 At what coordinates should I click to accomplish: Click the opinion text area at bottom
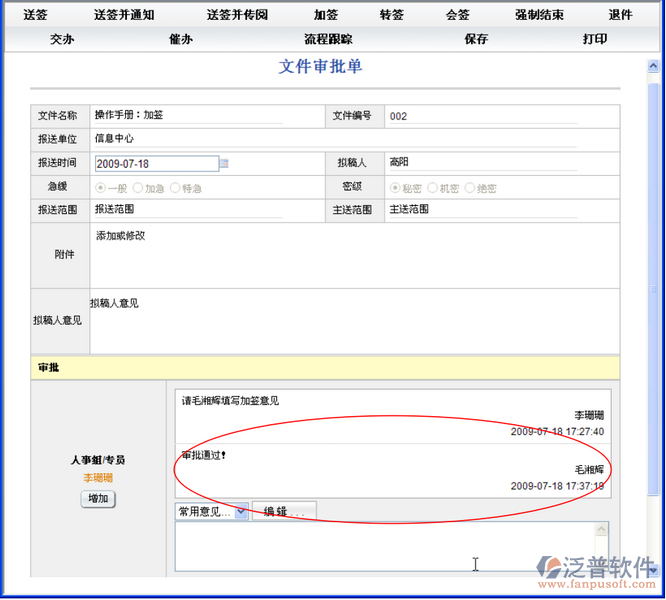click(x=391, y=545)
